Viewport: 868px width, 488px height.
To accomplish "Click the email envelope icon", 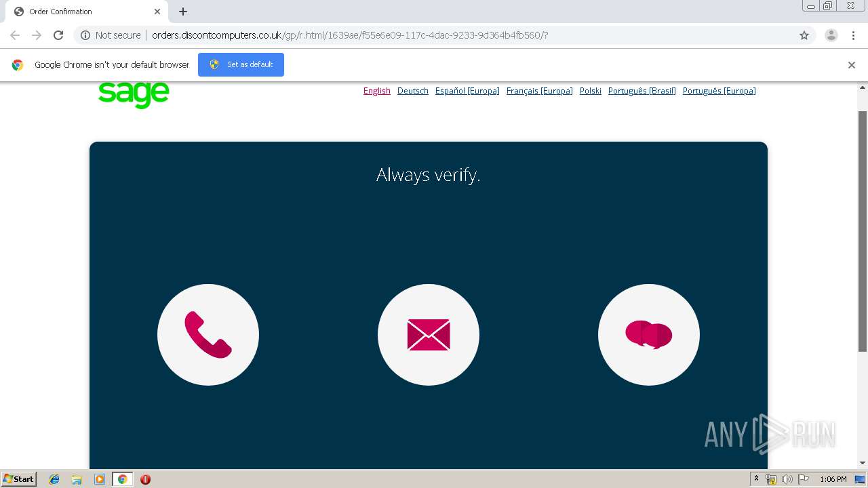I will click(429, 335).
